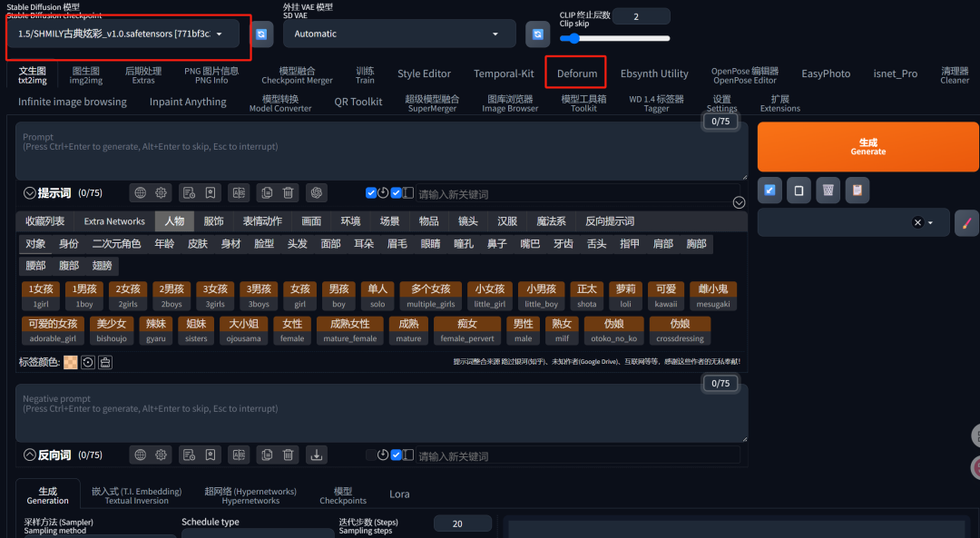The image size is (980, 538).
Task: Open the Checkpoint Merger tab
Action: point(297,75)
